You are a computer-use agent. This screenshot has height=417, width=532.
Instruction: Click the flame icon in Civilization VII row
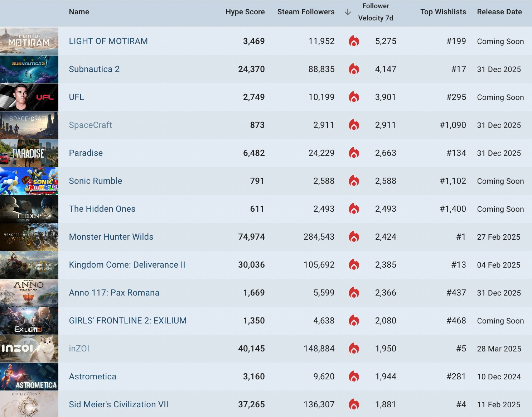pos(354,404)
